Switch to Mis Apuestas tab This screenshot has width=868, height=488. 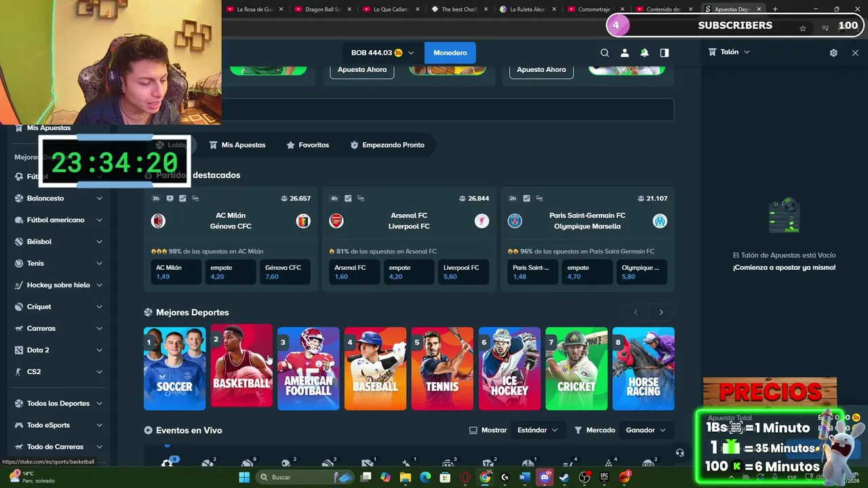tap(237, 145)
